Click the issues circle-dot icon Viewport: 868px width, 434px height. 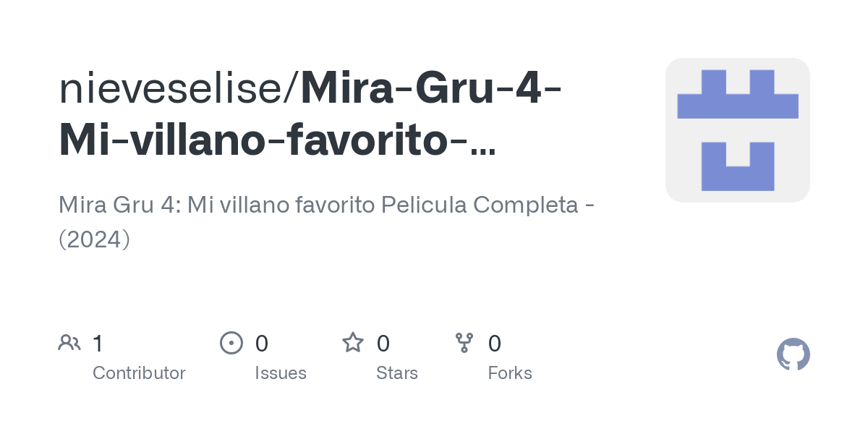(231, 343)
